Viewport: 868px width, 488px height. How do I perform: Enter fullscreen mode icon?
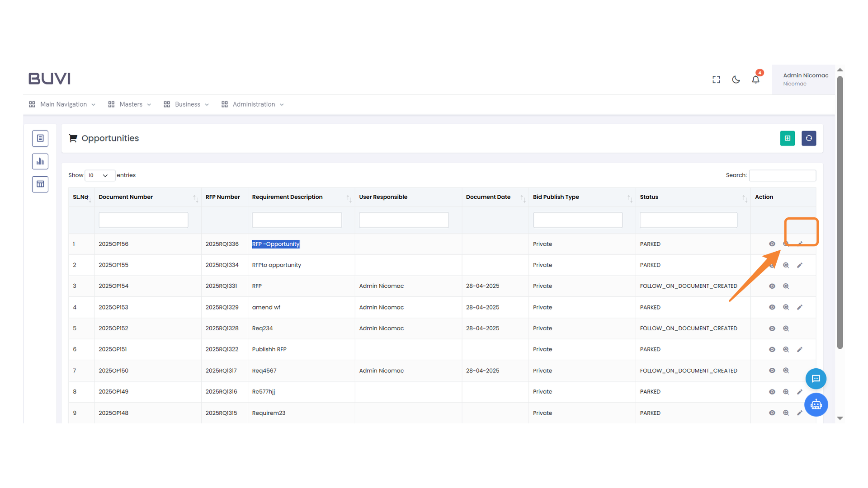coord(716,80)
